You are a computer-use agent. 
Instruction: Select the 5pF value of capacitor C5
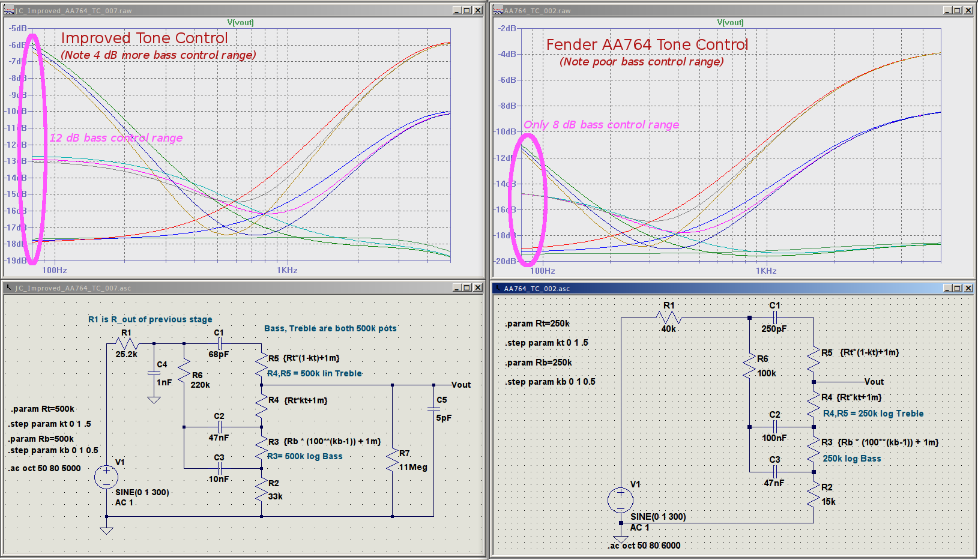(x=444, y=418)
